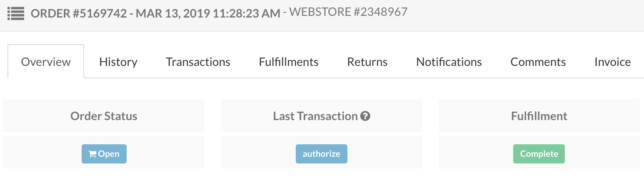644x176 pixels.
Task: Select the Returns tab
Action: coord(367,62)
